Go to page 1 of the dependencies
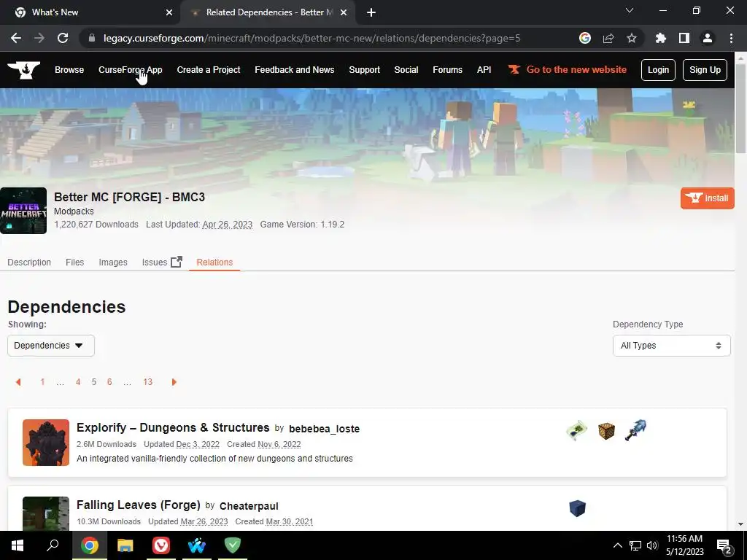Screen dimensions: 747x560 pyautogui.click(x=42, y=382)
